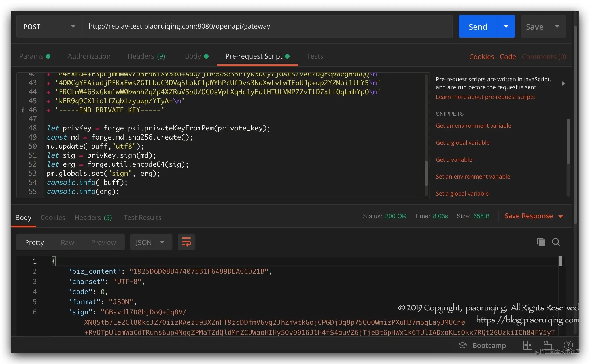
Task: Copy response body with the copy icon
Action: coord(541,242)
